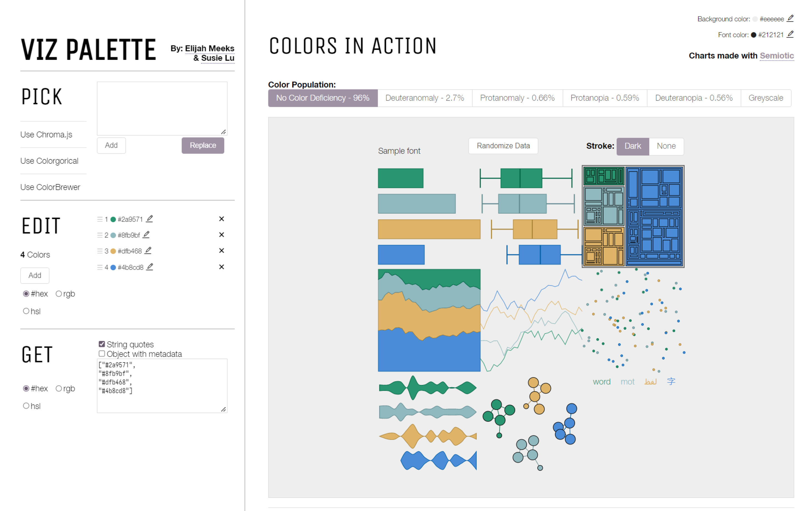Select rgb radio in EDIT section

[59, 294]
